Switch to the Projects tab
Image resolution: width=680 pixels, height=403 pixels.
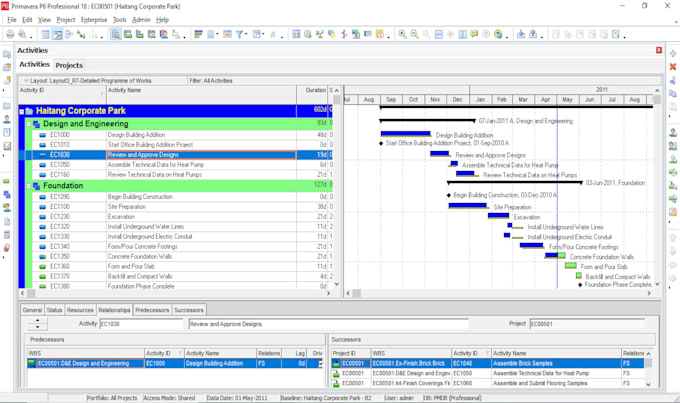coord(69,65)
